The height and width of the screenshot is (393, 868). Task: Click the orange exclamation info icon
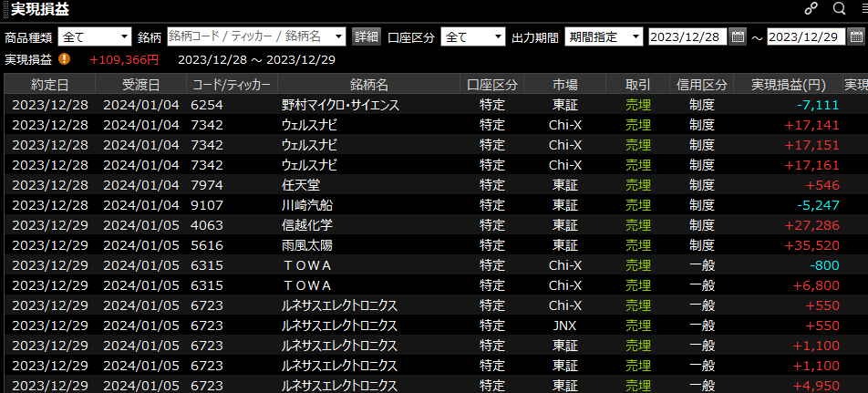(64, 58)
